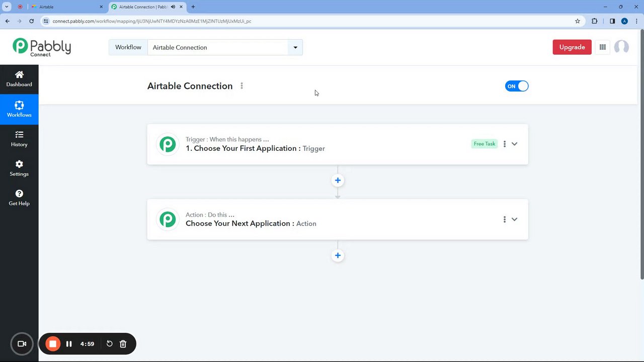
Task: Pause the screen recording
Action: (69, 344)
